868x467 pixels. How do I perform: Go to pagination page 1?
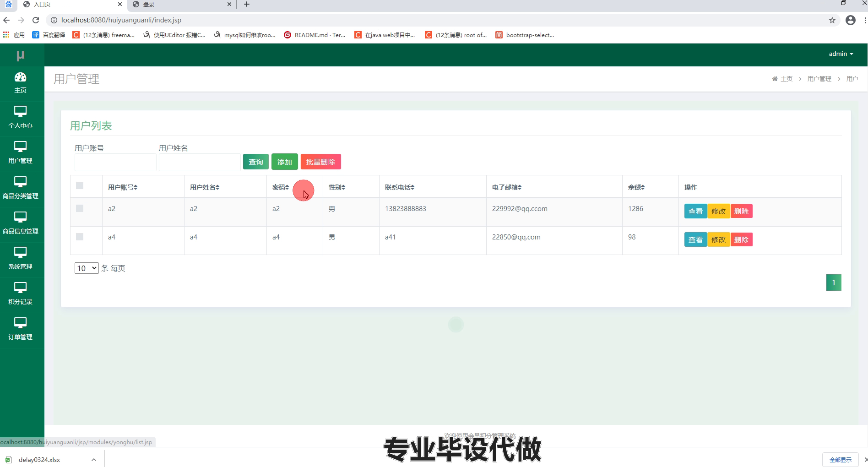click(x=834, y=282)
